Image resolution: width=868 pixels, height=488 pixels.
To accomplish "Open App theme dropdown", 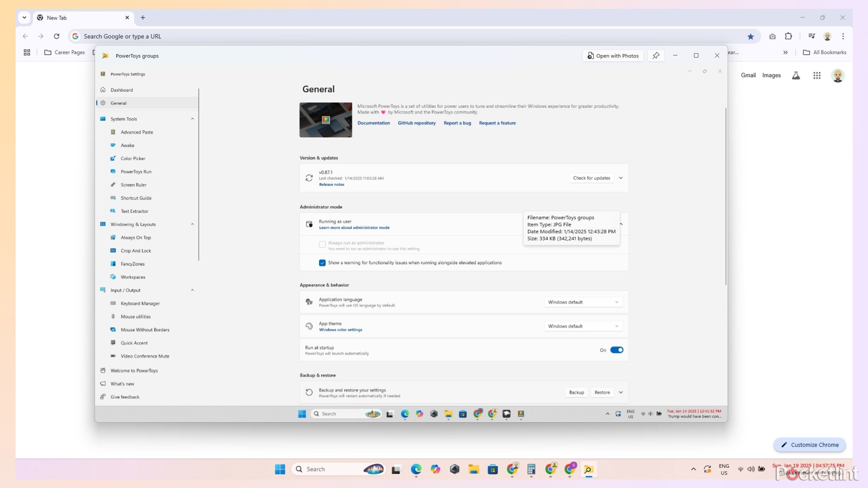I will 583,326.
